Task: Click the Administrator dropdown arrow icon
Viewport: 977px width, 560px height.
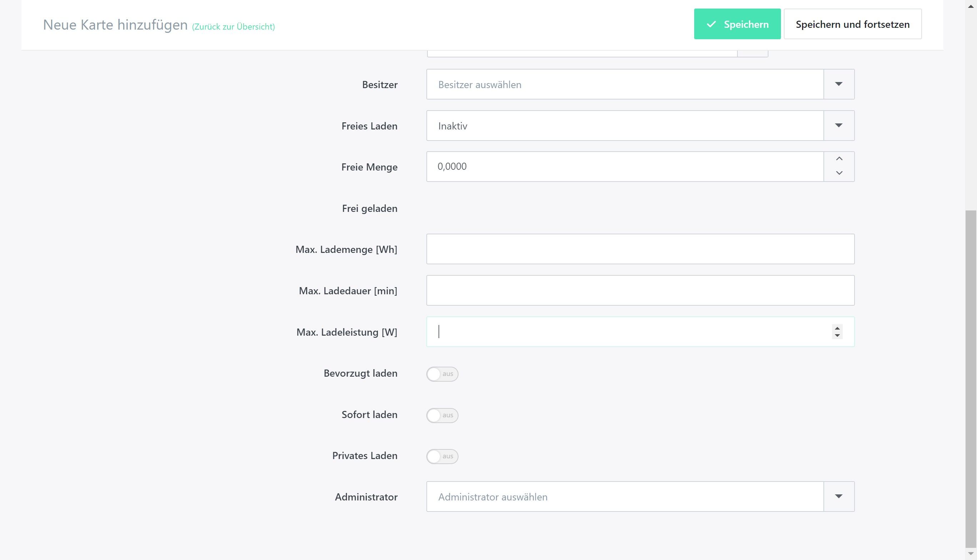Action: coord(839,496)
